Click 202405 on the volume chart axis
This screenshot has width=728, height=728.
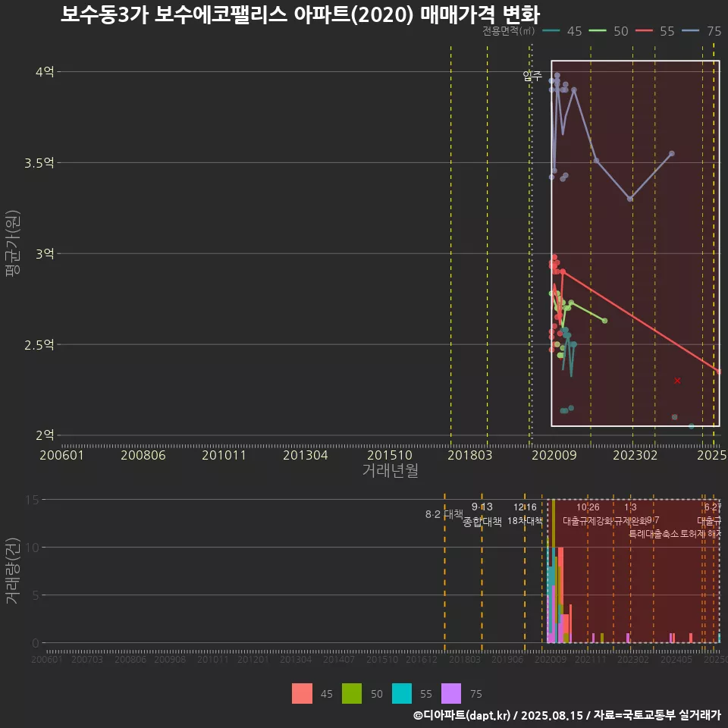(676, 659)
